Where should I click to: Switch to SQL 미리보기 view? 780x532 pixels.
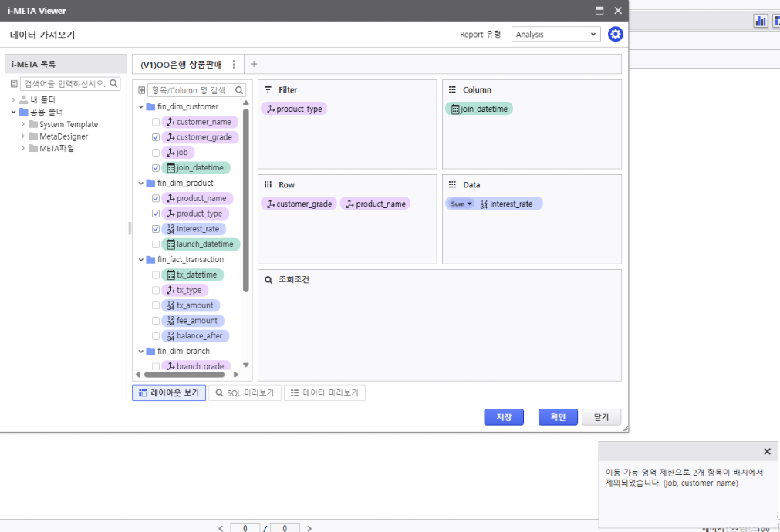245,392
